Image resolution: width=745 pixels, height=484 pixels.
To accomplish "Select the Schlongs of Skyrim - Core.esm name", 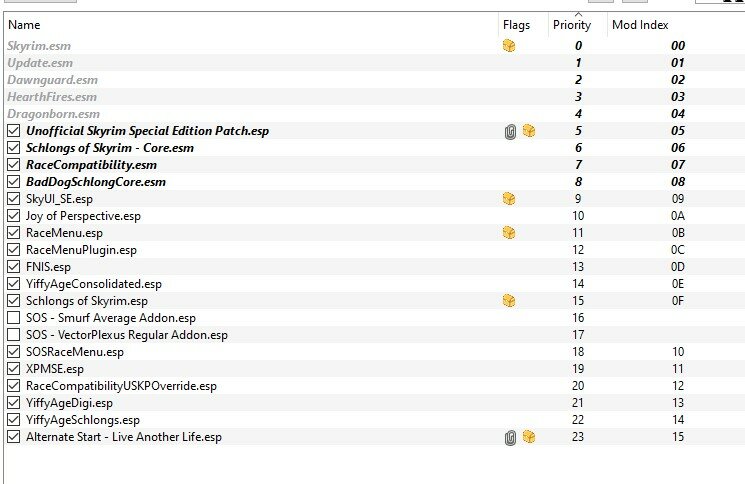I will pos(110,148).
